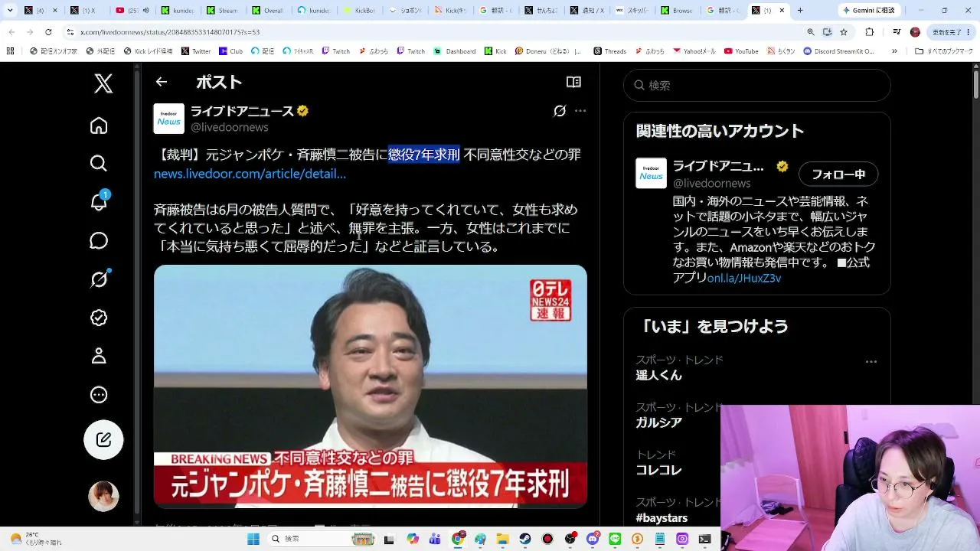The image size is (980, 551).
Task: Open reader view icon in post header
Action: (x=573, y=82)
